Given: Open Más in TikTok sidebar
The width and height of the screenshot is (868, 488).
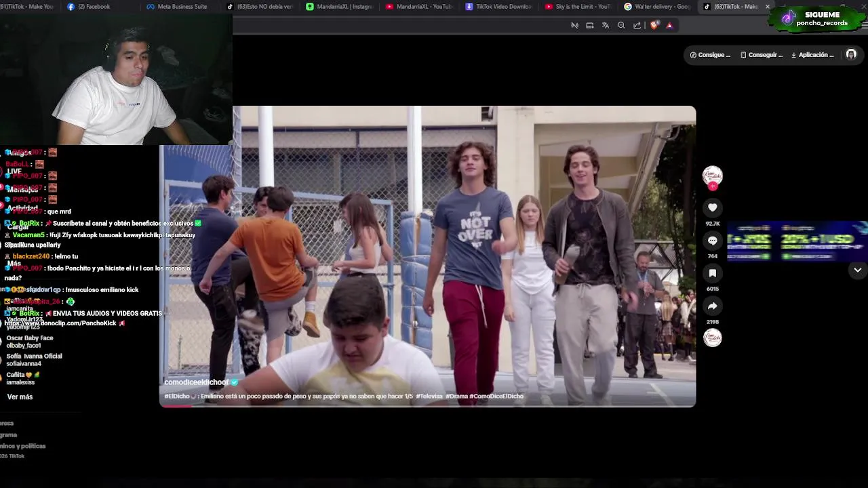Looking at the screenshot, I should click(14, 264).
